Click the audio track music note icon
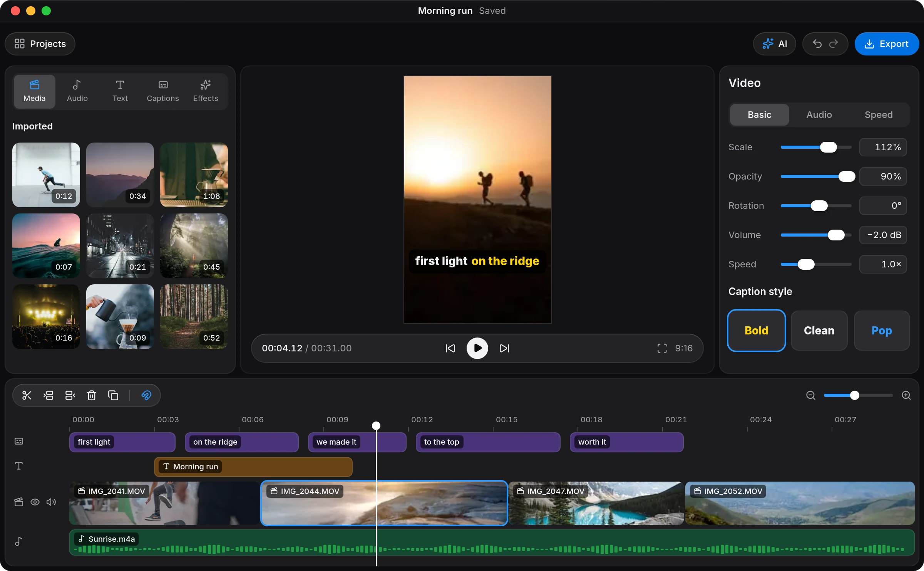Image resolution: width=924 pixels, height=571 pixels. click(19, 541)
